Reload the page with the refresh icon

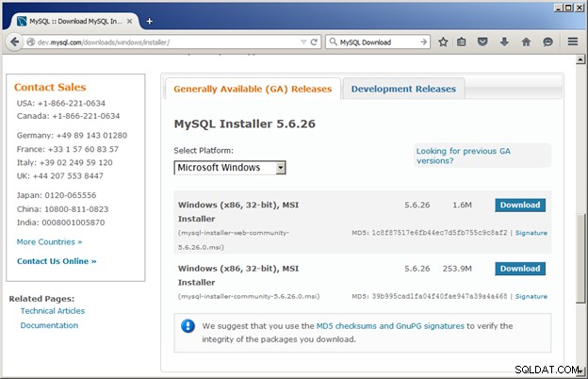pyautogui.click(x=314, y=42)
